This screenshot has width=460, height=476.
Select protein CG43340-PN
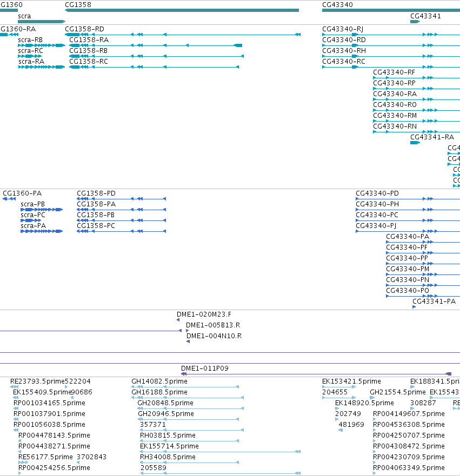[x=408, y=279]
